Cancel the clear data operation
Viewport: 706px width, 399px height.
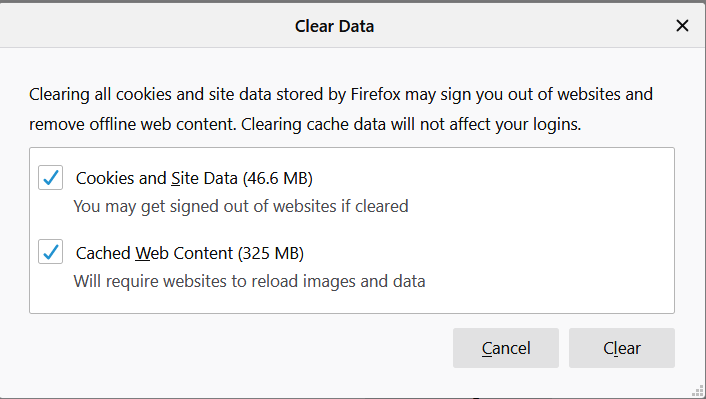pyautogui.click(x=506, y=348)
